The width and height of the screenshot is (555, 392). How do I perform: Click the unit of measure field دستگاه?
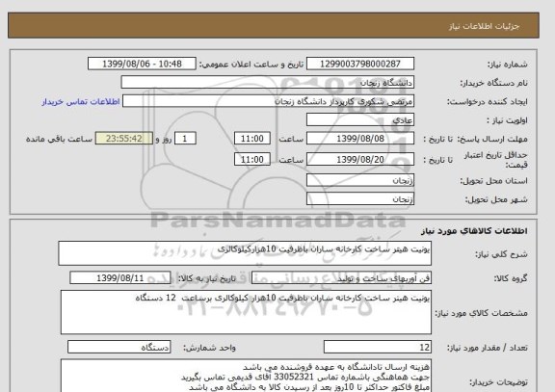[x=119, y=348]
